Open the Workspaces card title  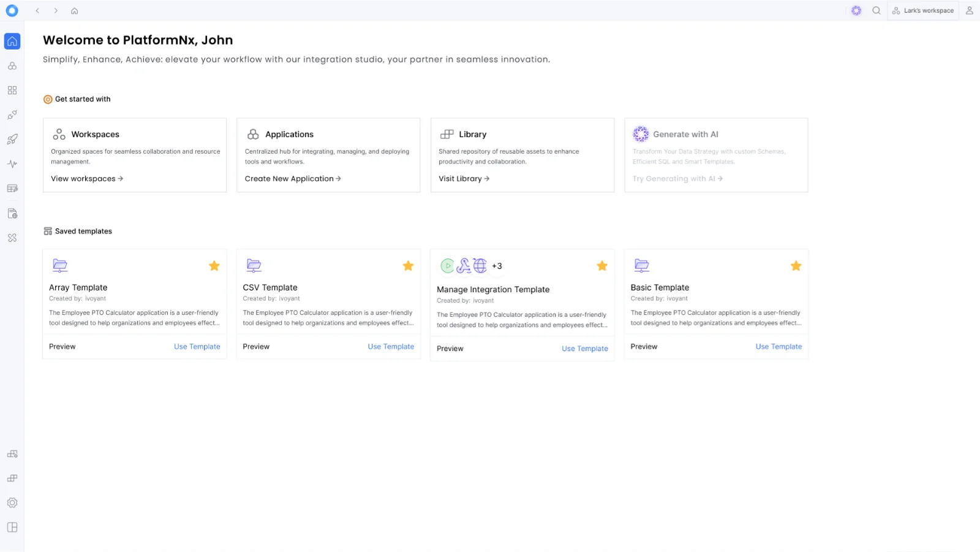pyautogui.click(x=96, y=134)
